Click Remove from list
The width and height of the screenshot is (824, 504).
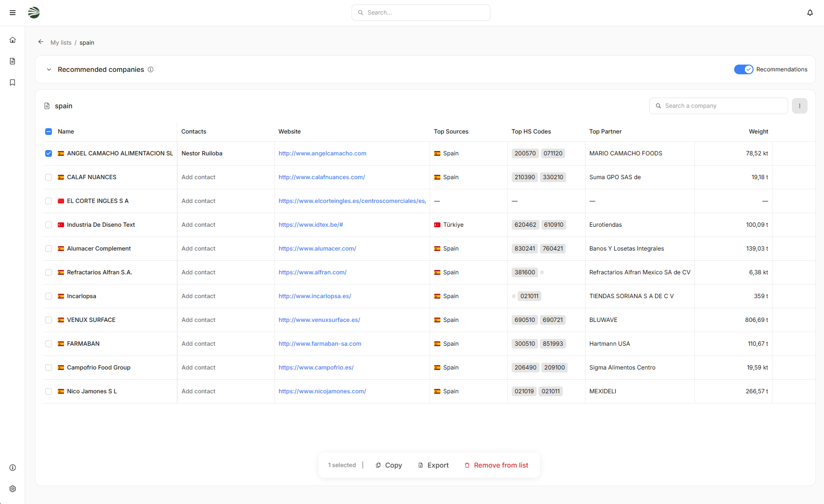pyautogui.click(x=496, y=465)
